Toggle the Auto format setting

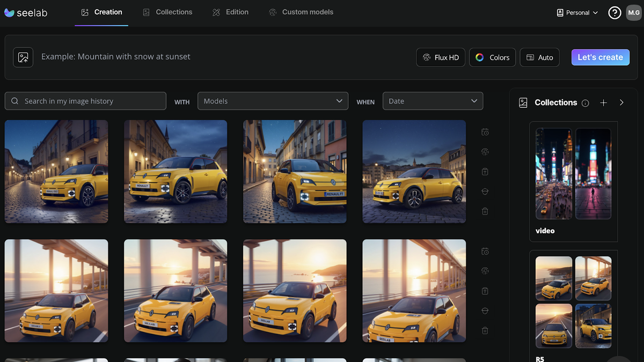539,57
